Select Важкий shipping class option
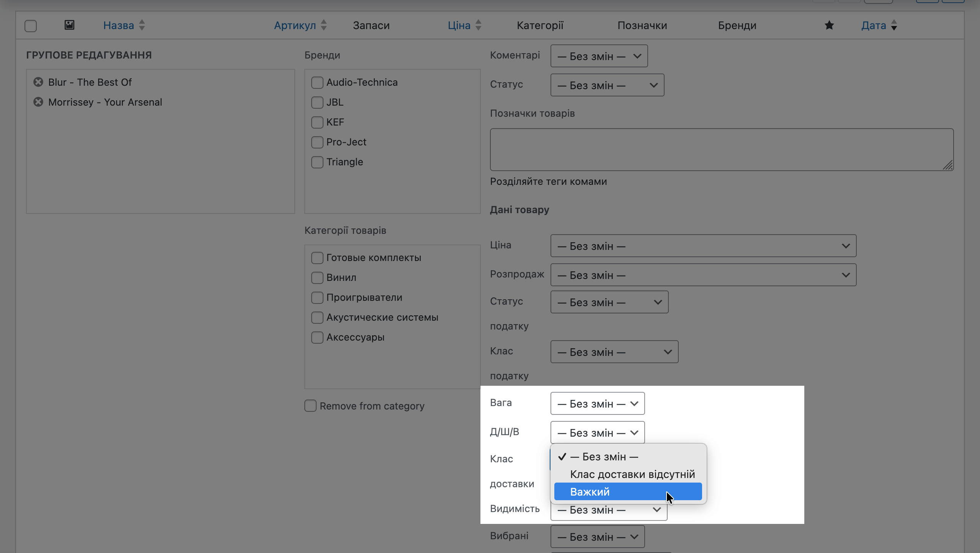 click(x=628, y=491)
